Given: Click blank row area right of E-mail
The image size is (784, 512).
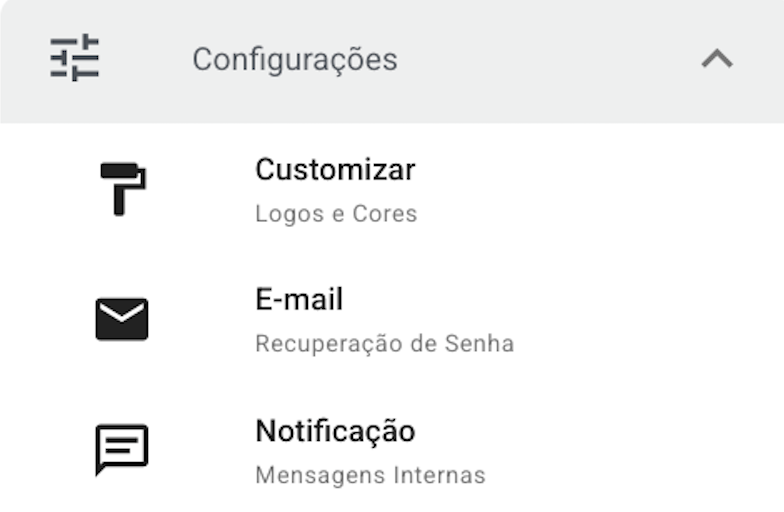Looking at the screenshot, I should (600, 319).
